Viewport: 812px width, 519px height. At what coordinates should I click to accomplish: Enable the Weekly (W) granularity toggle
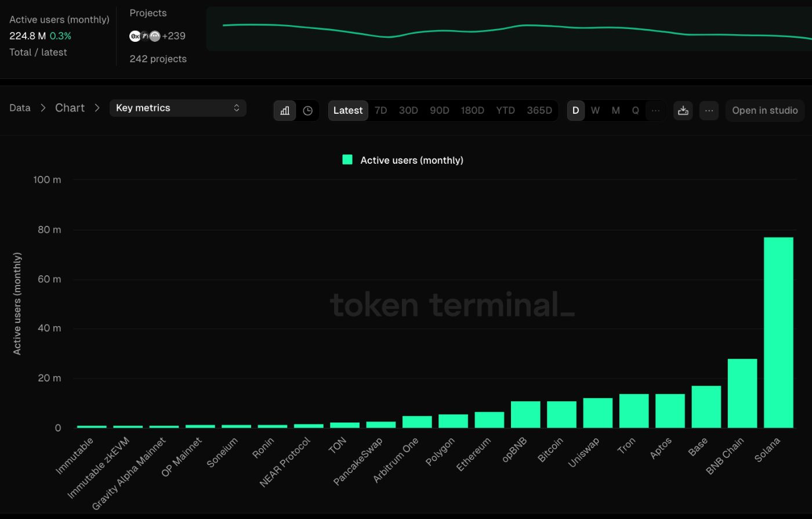595,110
